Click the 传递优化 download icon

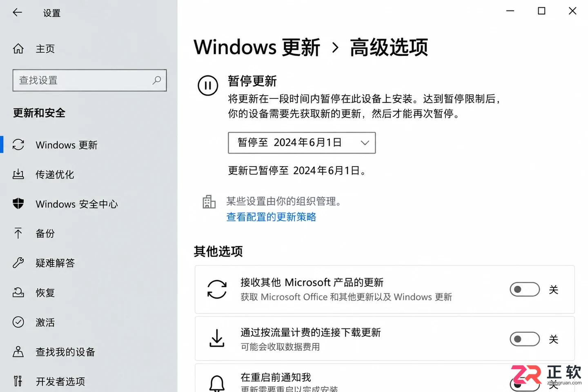click(x=18, y=174)
